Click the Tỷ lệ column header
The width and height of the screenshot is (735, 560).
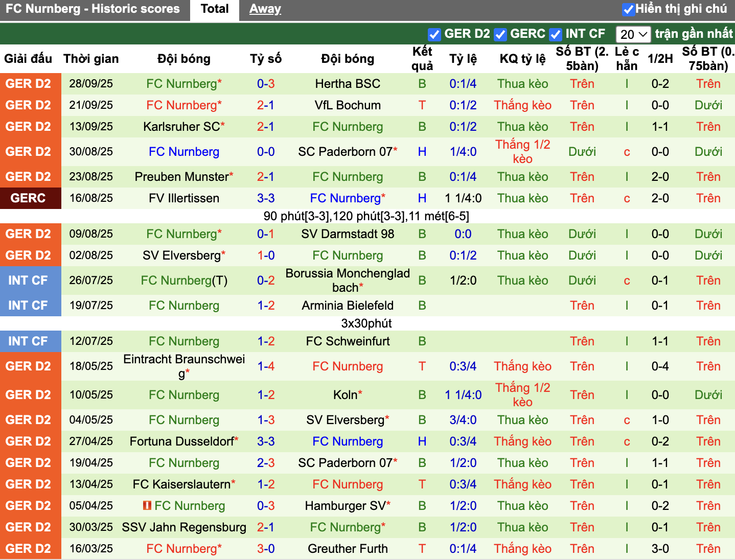click(463, 59)
